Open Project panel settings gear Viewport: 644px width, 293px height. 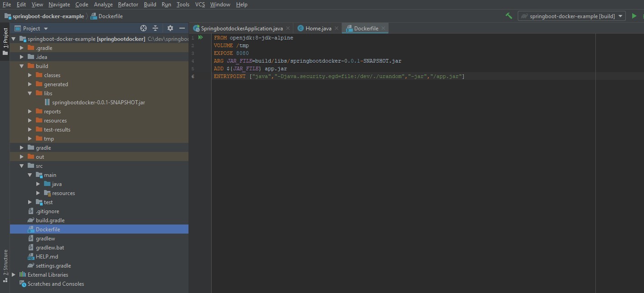coord(169,28)
